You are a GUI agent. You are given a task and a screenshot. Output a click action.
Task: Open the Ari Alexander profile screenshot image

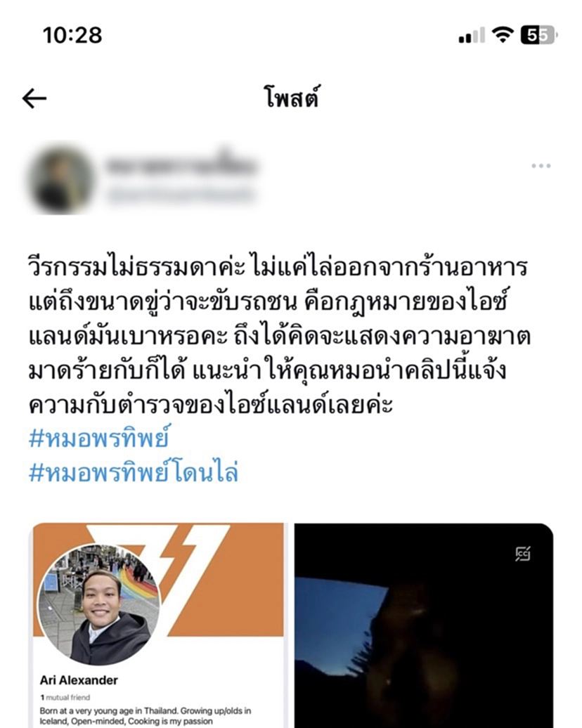pyautogui.click(x=158, y=625)
